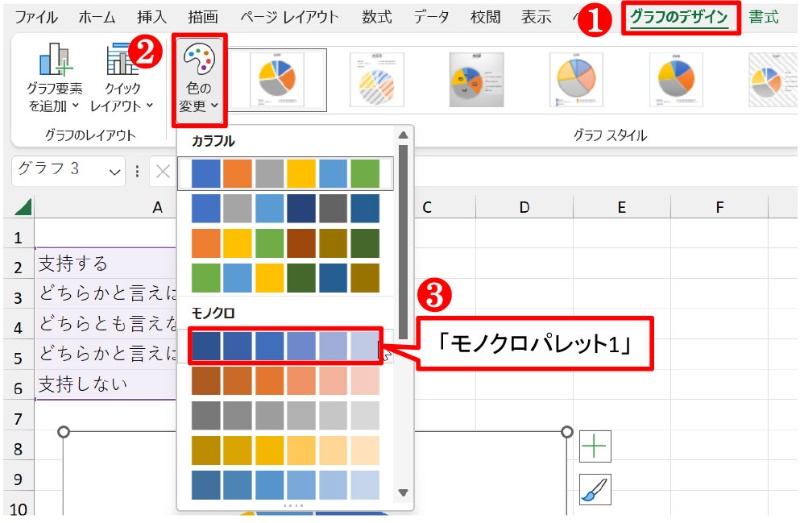Click the formula bar cancel X icon
Screen dimensions: 800x523
click(x=163, y=171)
